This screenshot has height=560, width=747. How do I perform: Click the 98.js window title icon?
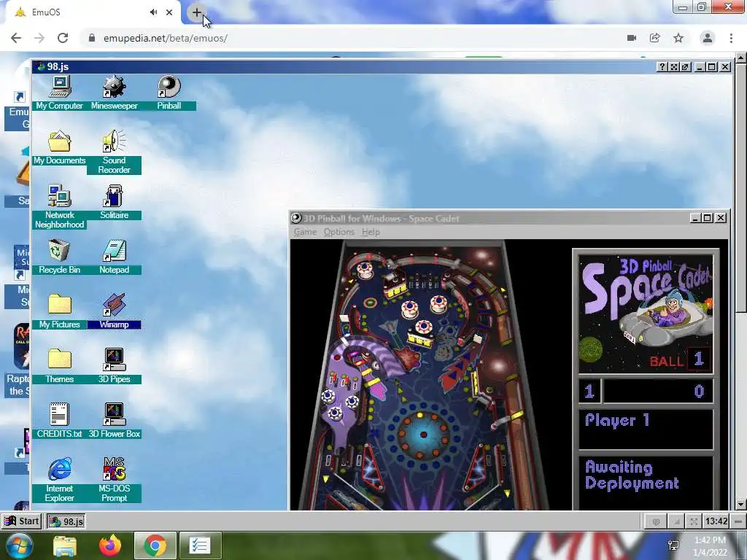point(40,66)
